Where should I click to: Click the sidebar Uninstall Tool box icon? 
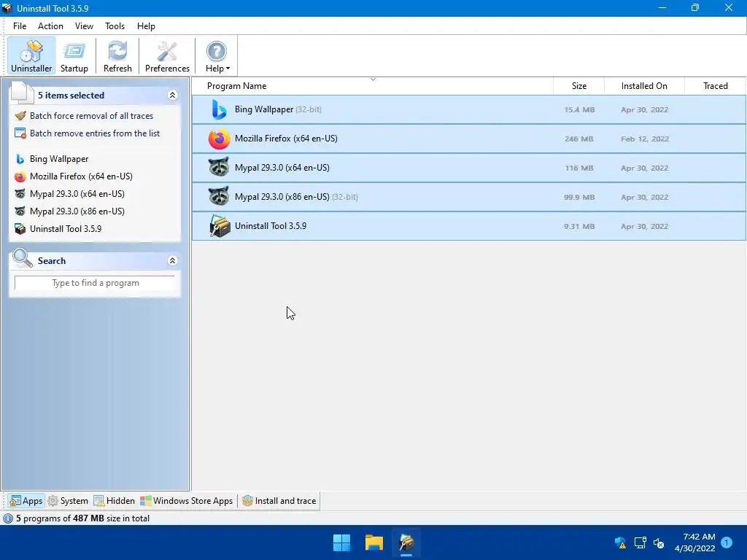click(x=20, y=229)
